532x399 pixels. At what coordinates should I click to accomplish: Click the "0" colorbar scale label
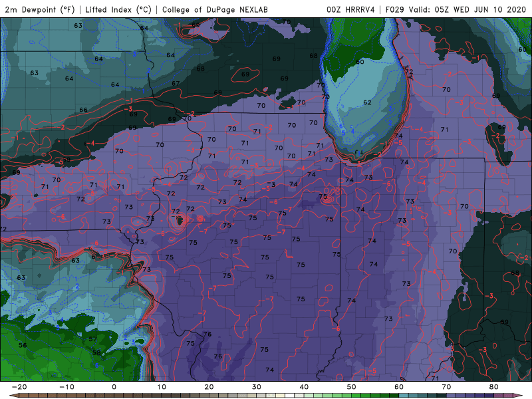point(114,387)
